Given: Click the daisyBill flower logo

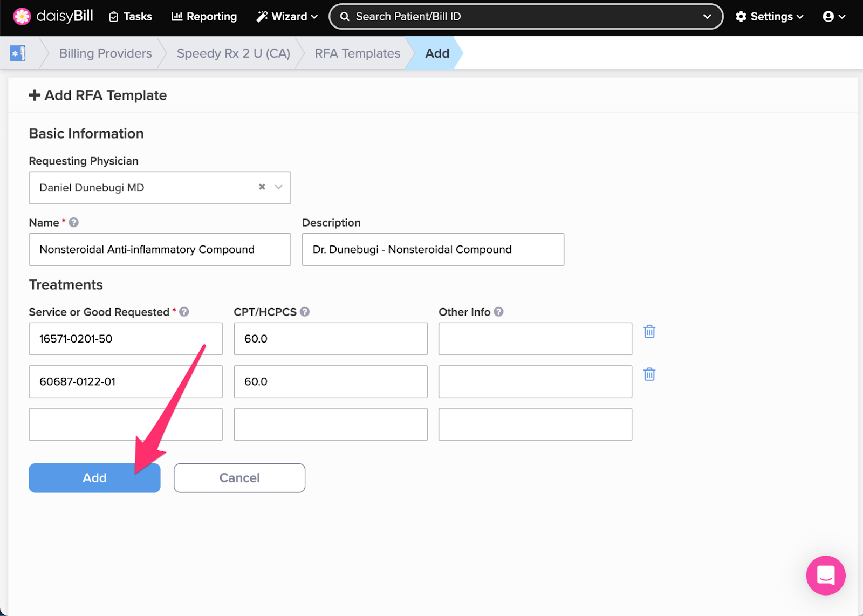Looking at the screenshot, I should click(22, 17).
